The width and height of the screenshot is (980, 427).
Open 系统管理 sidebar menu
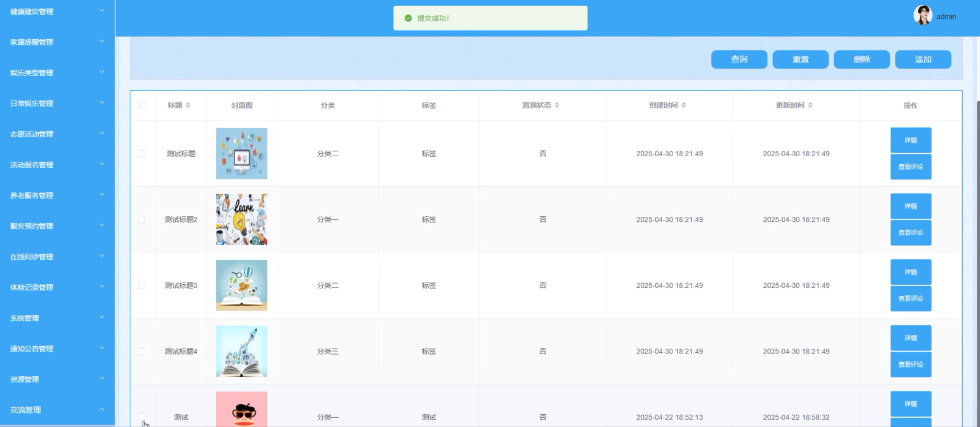(x=57, y=318)
